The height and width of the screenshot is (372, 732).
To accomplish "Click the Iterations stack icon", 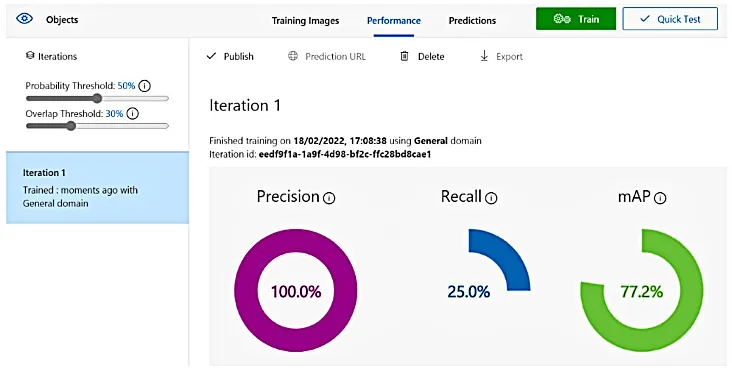I will pyautogui.click(x=30, y=56).
